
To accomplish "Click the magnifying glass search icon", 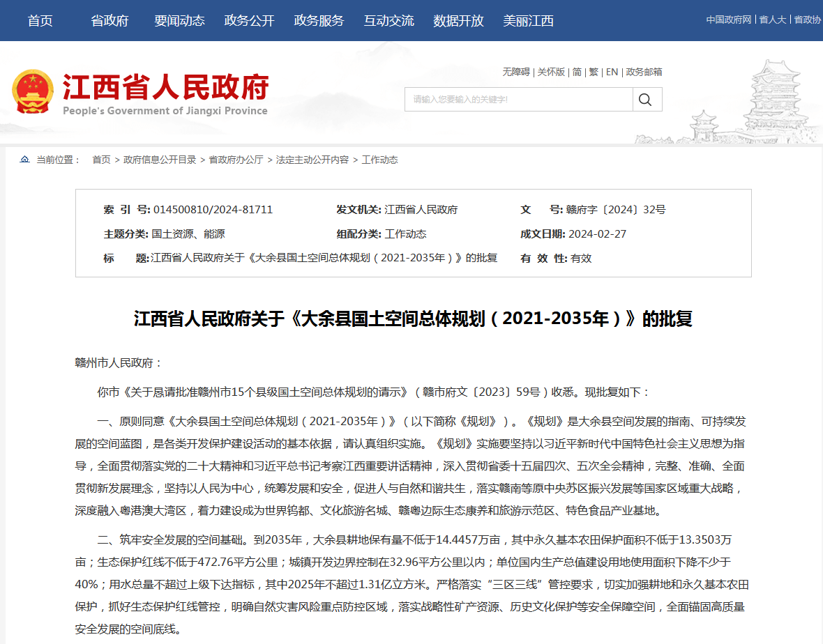I will (647, 100).
